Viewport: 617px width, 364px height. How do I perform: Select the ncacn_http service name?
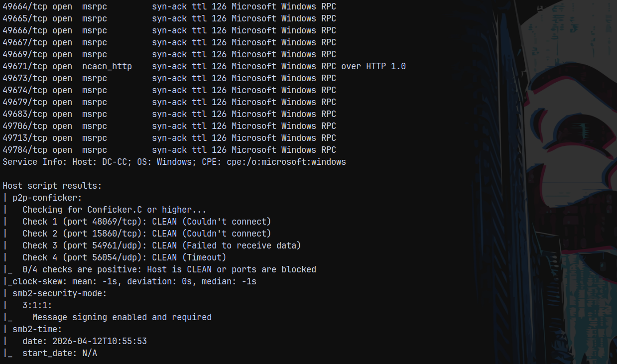pos(107,66)
